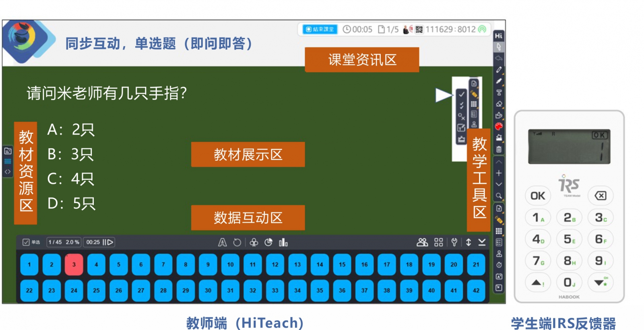Click the reset answers circular arrow

tap(237, 242)
